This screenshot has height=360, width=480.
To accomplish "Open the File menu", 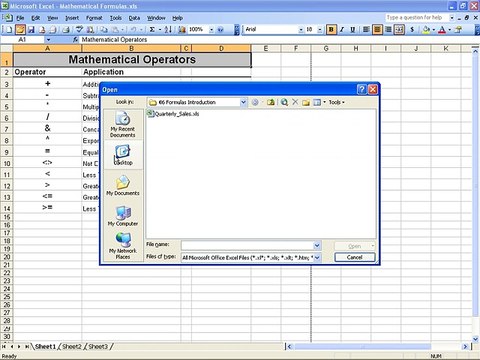I will point(20,18).
